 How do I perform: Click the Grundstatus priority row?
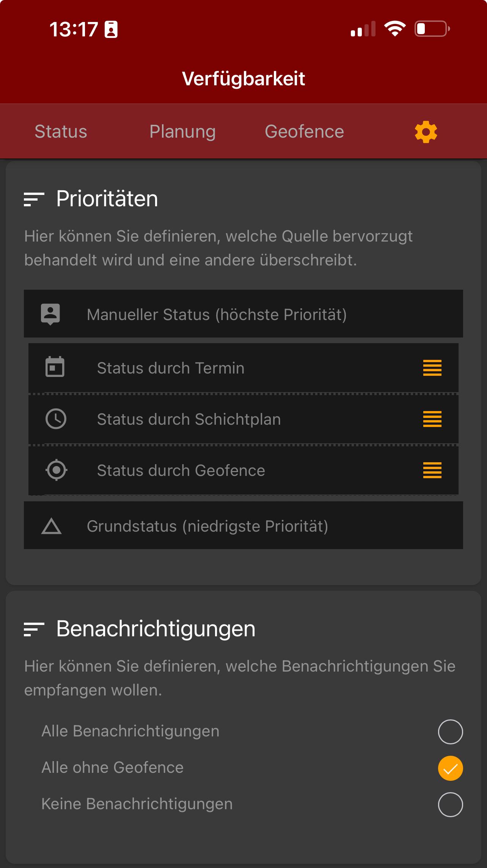coord(243,526)
